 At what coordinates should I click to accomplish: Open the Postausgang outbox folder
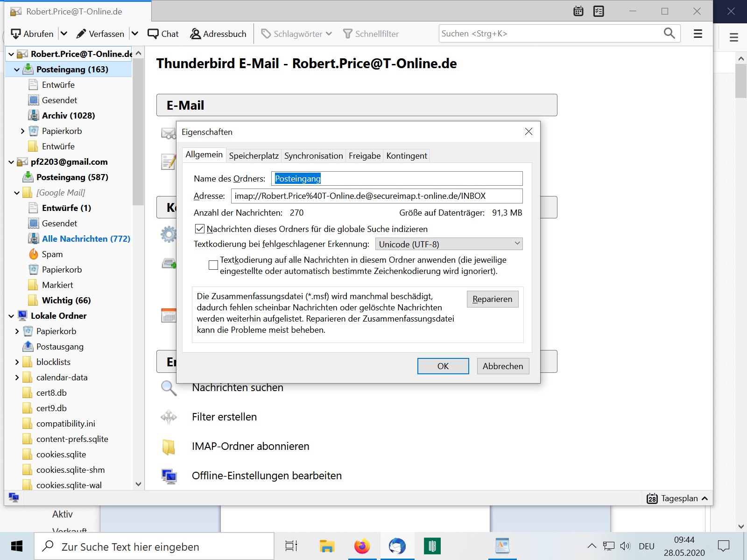[x=60, y=346]
